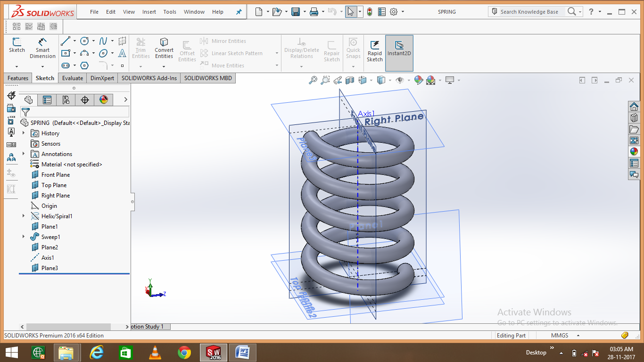This screenshot has height=362, width=644.
Task: Click Edit Appearance in the heads-up toolbar
Action: pyautogui.click(x=419, y=81)
